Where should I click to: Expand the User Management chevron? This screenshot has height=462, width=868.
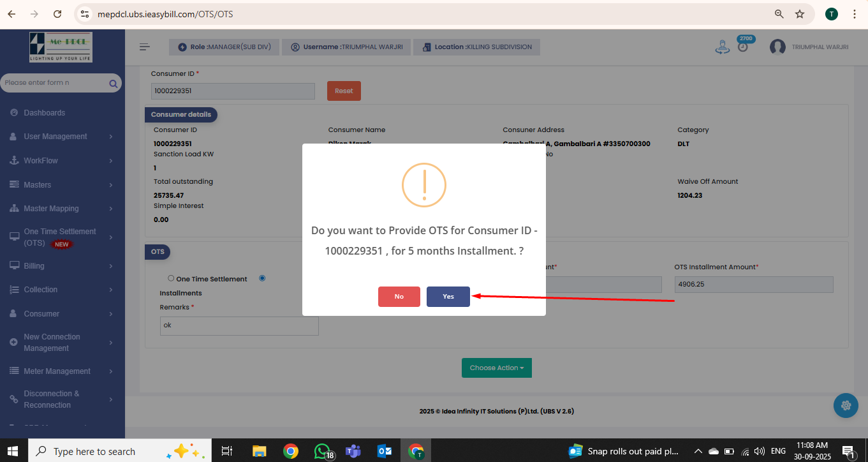pyautogui.click(x=111, y=137)
